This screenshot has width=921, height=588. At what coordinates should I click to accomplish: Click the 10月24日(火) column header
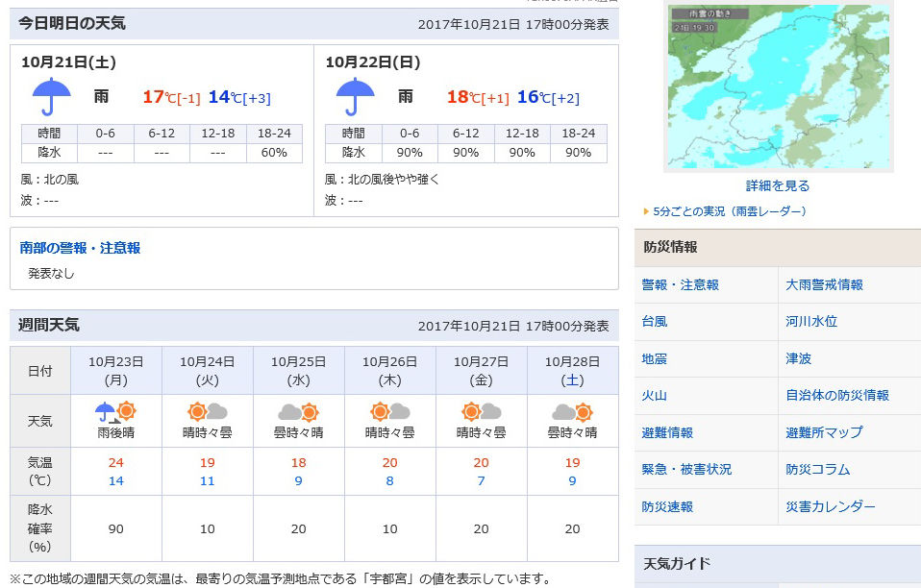click(x=208, y=371)
